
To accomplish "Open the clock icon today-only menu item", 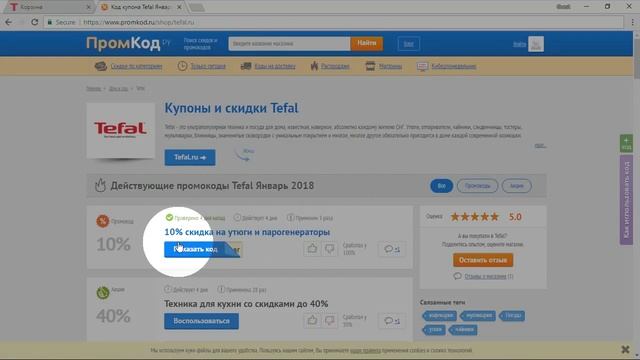I will 202,66.
